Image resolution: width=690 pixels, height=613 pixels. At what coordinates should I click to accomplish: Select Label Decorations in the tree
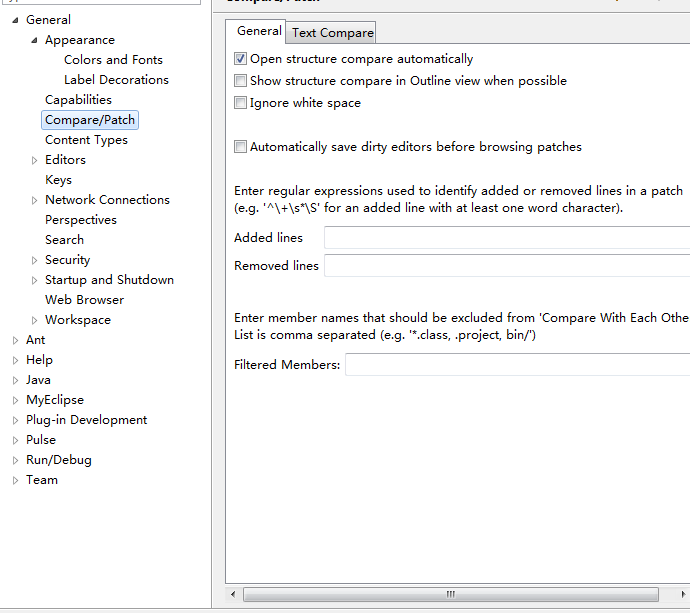pyautogui.click(x=116, y=80)
